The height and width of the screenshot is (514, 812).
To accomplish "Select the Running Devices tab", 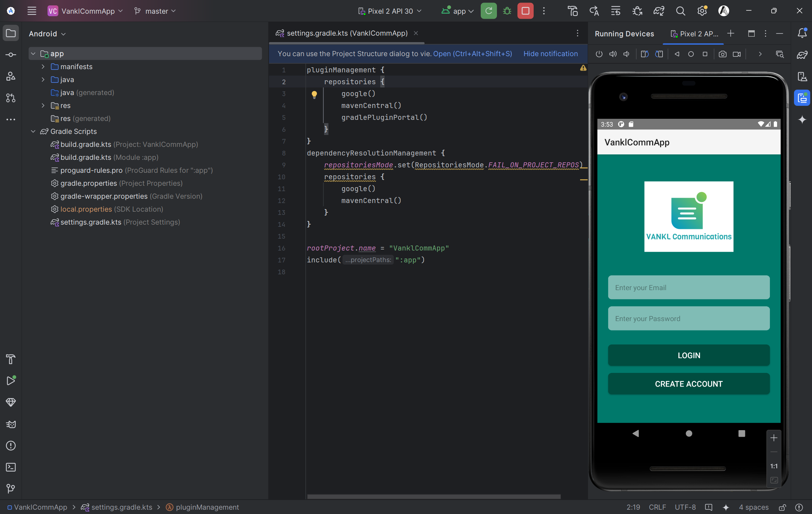I will [624, 33].
